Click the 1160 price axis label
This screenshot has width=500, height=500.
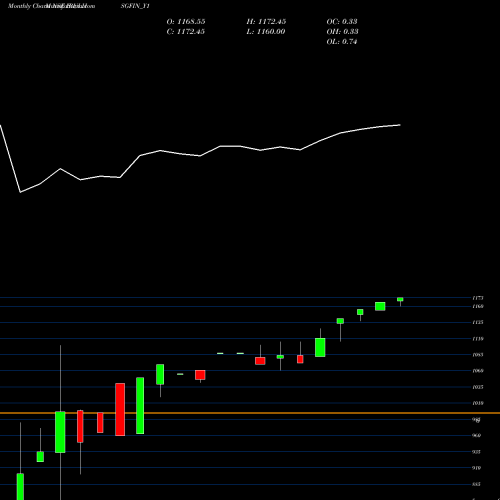coord(478,306)
